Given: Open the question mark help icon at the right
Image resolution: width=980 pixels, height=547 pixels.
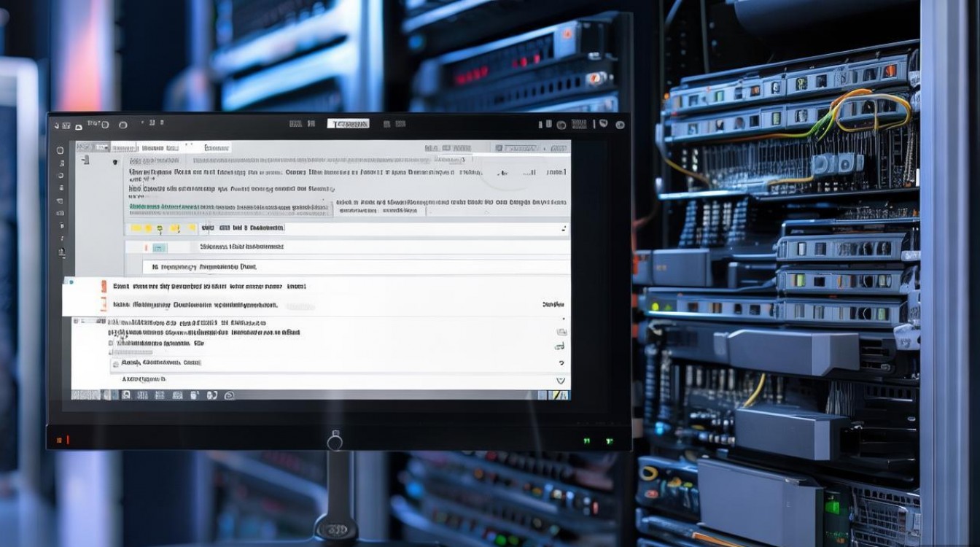Looking at the screenshot, I should click(561, 362).
